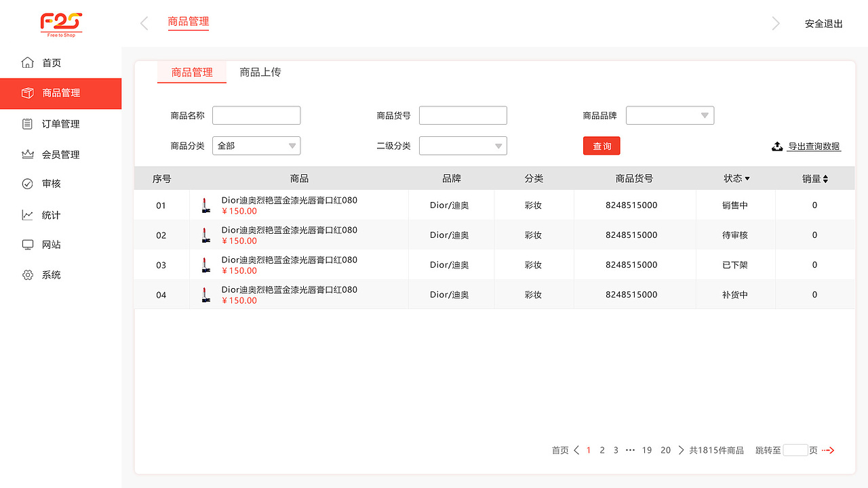Click the 已下架 status in row 03

(x=735, y=265)
